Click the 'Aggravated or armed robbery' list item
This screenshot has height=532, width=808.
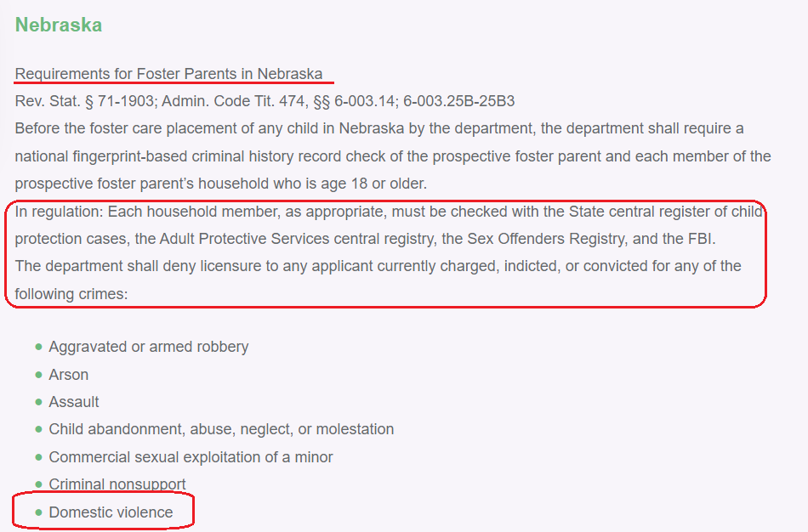coord(148,347)
